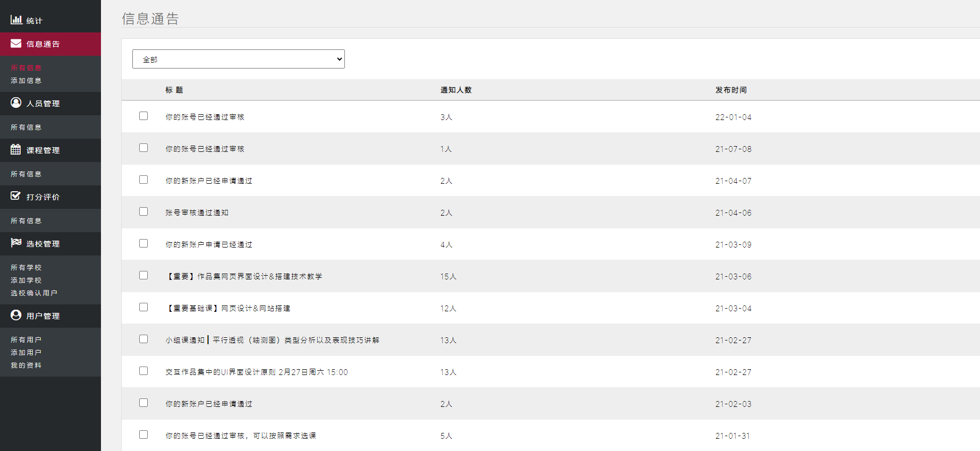The height and width of the screenshot is (451, 980).
Task: Select checkbox for 【重要基础课】网页设计 row
Action: [143, 307]
